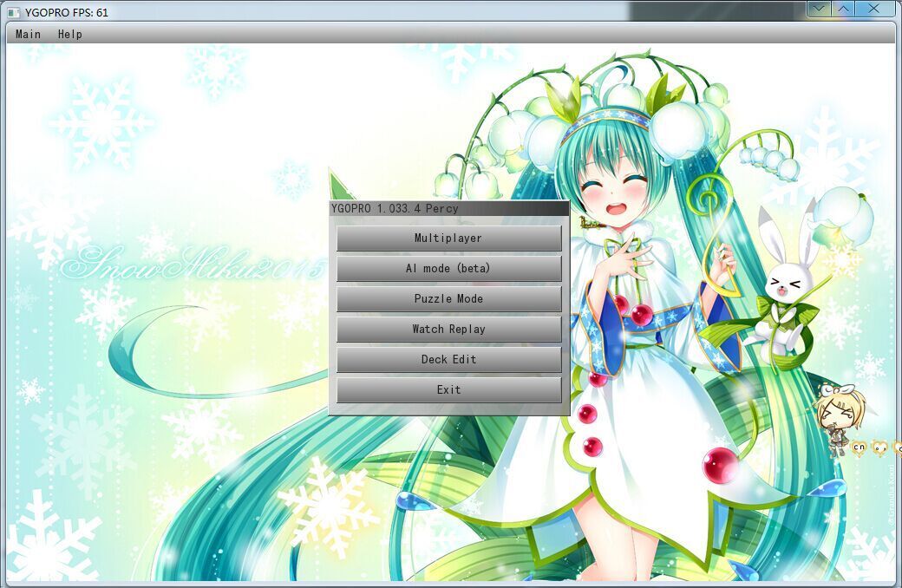Launch Puzzle Mode

click(x=448, y=299)
